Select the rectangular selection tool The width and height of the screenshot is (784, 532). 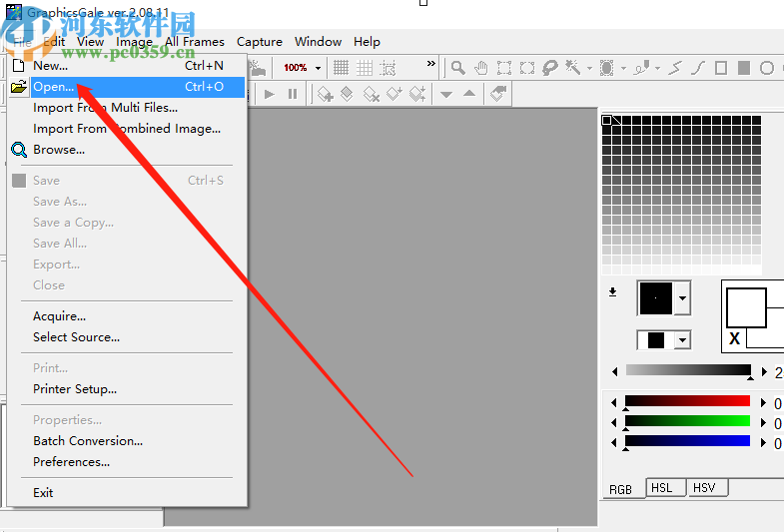click(x=504, y=68)
